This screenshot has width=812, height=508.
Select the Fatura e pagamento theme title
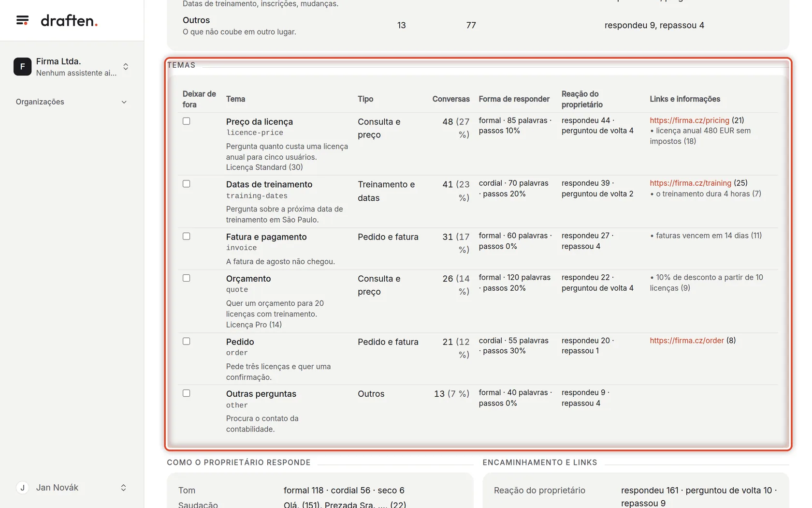click(x=266, y=237)
